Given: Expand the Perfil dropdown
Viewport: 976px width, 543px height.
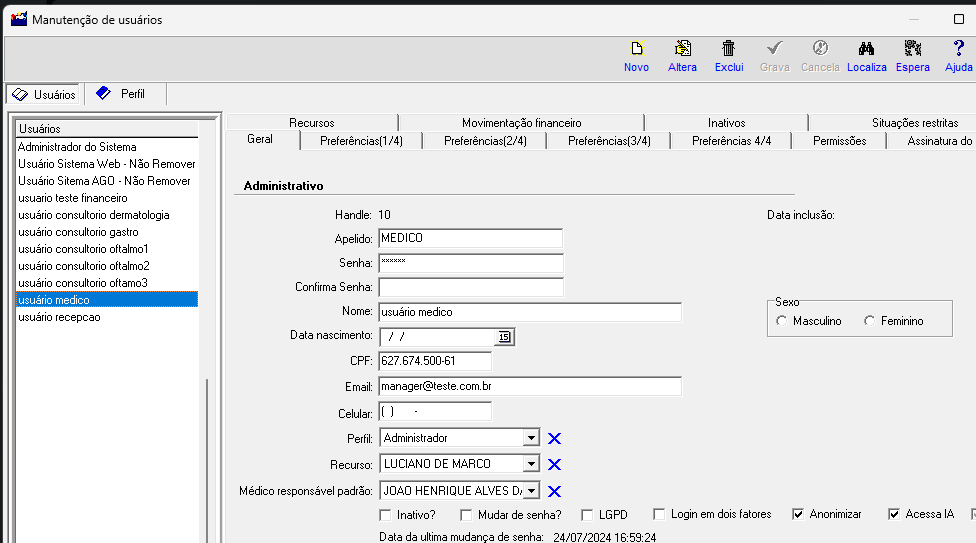Looking at the screenshot, I should tap(531, 438).
